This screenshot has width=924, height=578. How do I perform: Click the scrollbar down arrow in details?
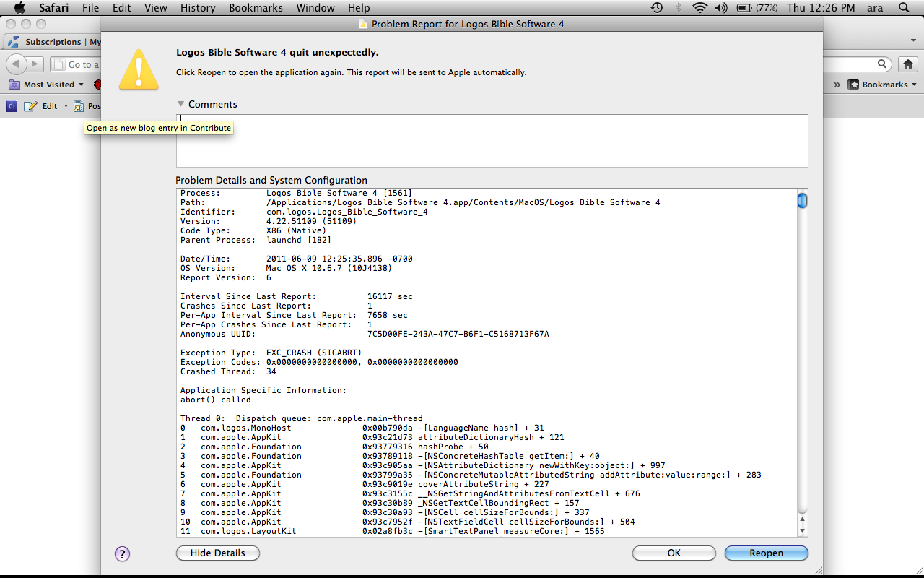coord(802,530)
